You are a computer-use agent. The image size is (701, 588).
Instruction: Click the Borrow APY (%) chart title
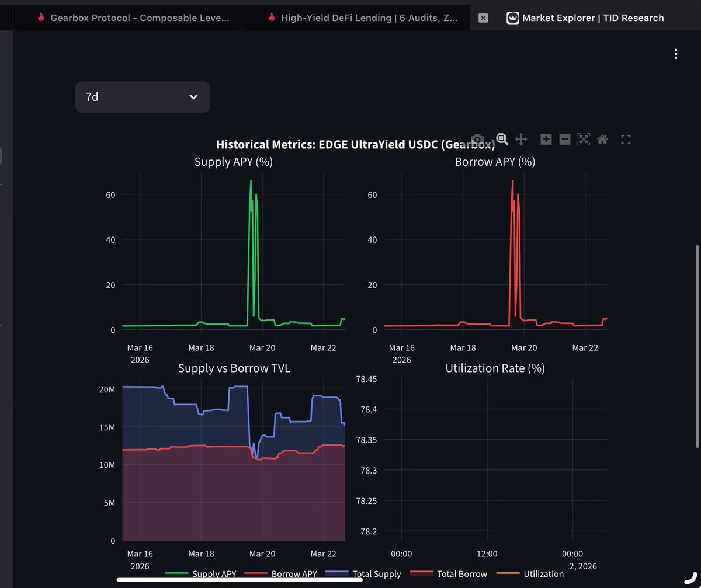(495, 162)
